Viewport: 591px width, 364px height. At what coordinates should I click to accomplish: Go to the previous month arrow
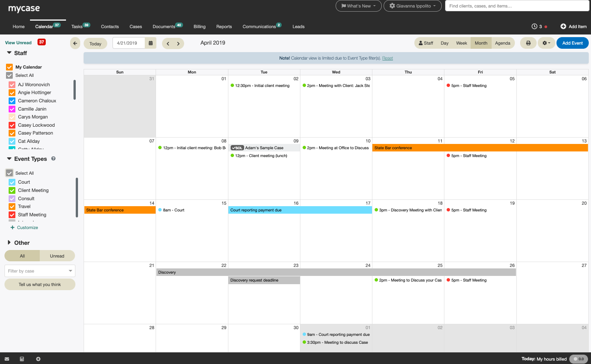(168, 43)
